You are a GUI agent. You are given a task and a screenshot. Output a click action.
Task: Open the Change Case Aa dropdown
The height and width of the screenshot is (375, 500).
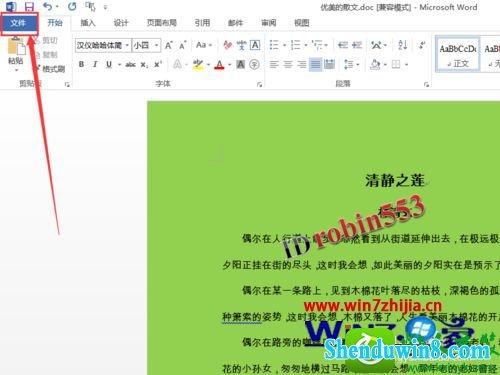tap(204, 45)
